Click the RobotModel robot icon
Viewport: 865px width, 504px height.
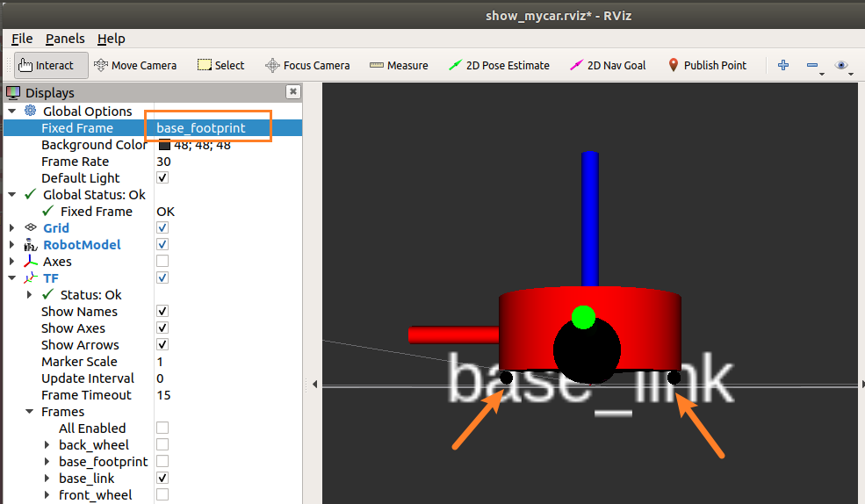[31, 244]
